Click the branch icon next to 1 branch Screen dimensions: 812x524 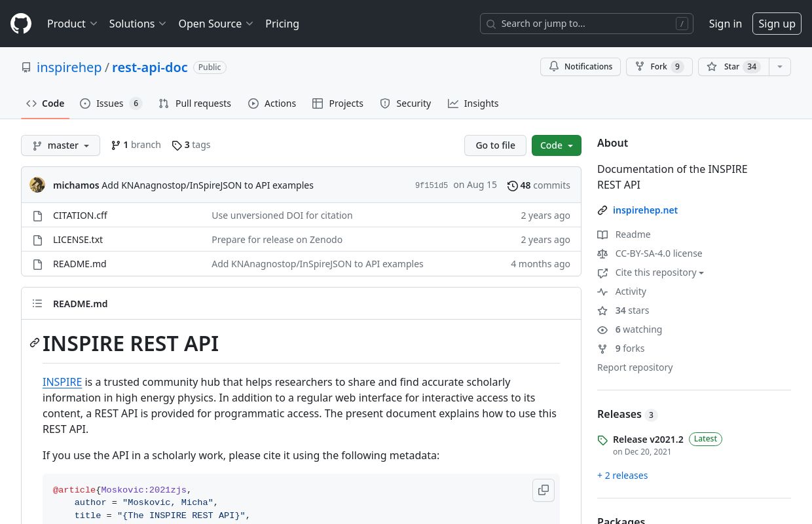116,145
